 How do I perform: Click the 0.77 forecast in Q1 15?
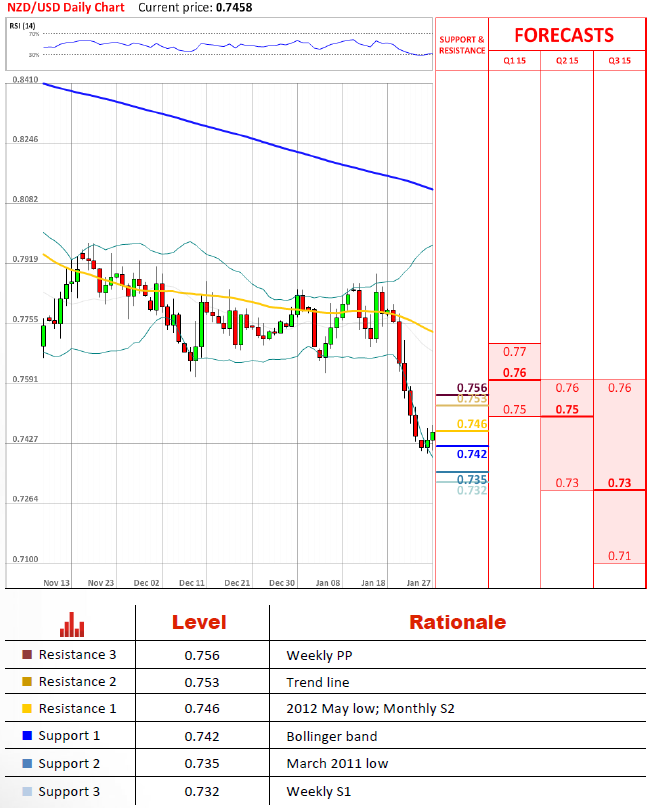pos(514,352)
